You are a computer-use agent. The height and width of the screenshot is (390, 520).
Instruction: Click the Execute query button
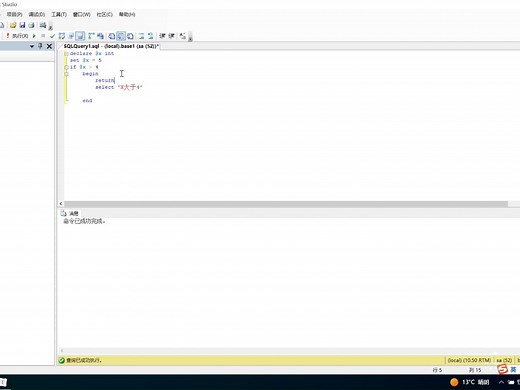coord(17,36)
